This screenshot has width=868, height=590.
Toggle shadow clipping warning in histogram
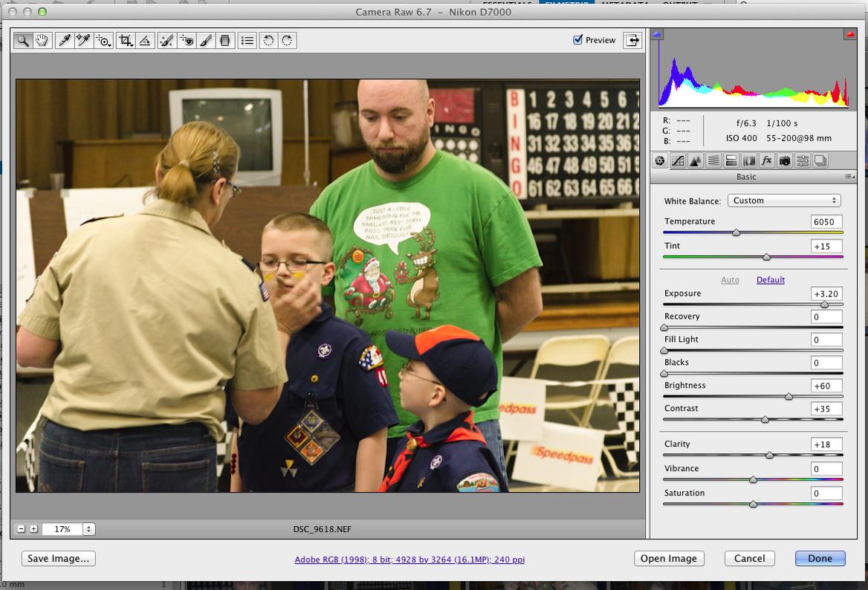coord(657,35)
